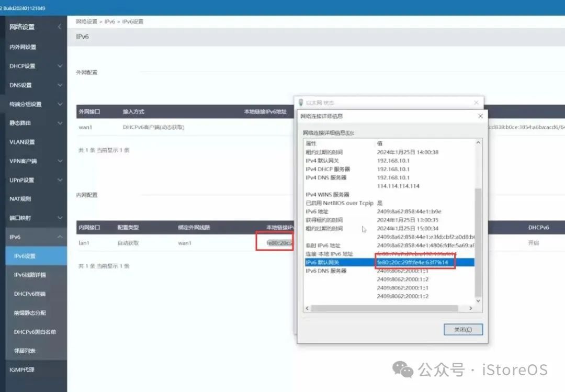Open IGMP代理 in the sidebar

click(21, 369)
